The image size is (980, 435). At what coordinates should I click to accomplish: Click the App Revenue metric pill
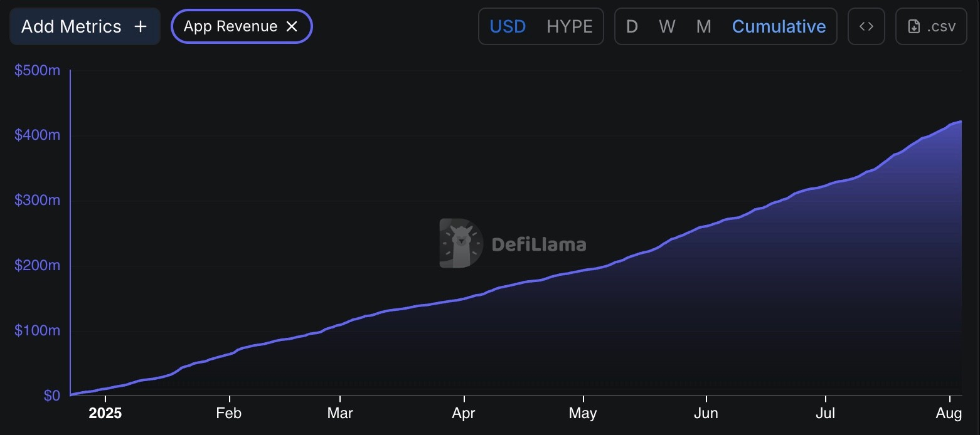point(230,26)
